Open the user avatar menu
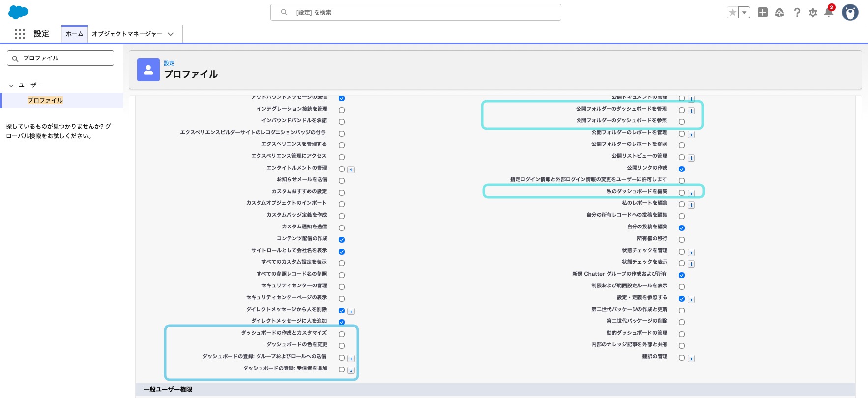This screenshot has height=398, width=868. pyautogui.click(x=850, y=12)
